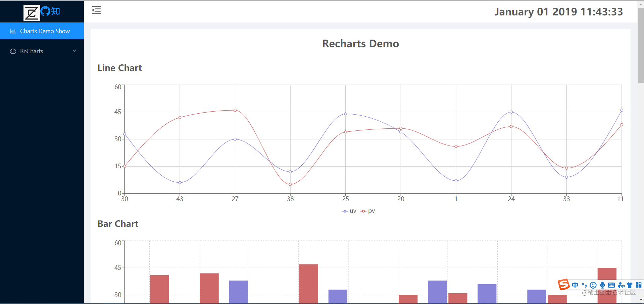This screenshot has width=644, height=304.
Task: Click the Line Chart section heading
Action: coord(119,68)
